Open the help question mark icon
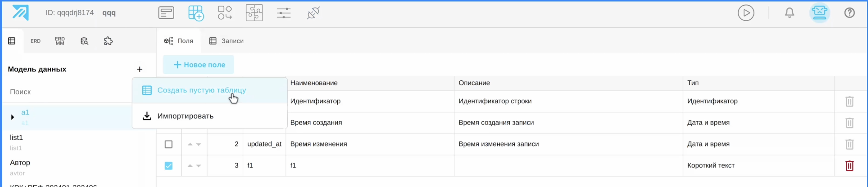Viewport: 868px width, 187px height. click(x=849, y=13)
